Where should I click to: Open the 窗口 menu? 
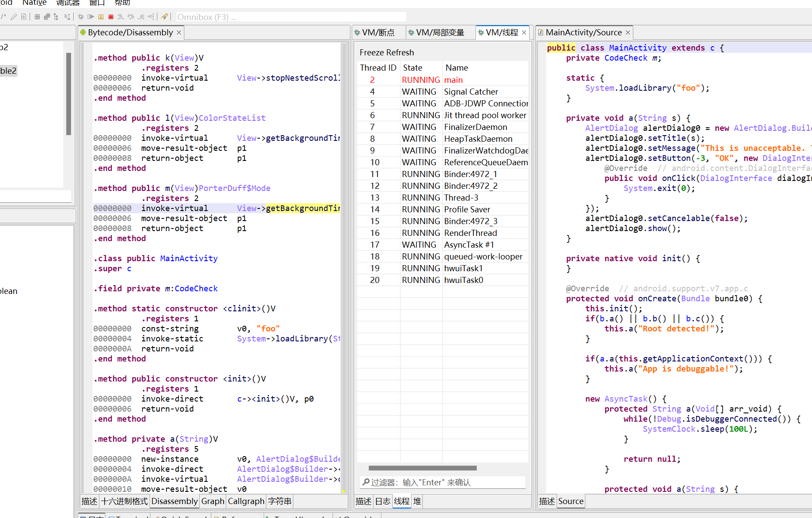click(97, 3)
